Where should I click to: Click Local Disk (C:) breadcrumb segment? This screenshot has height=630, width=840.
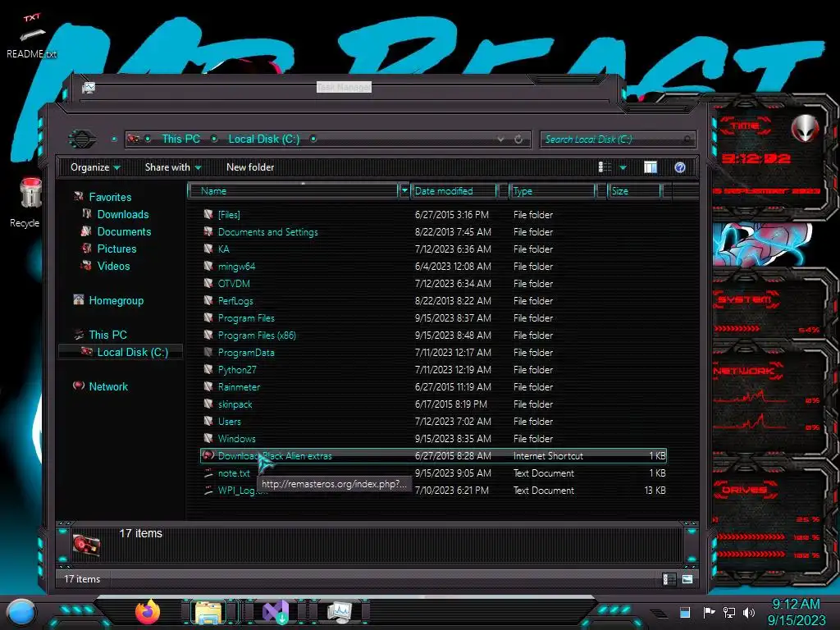264,139
